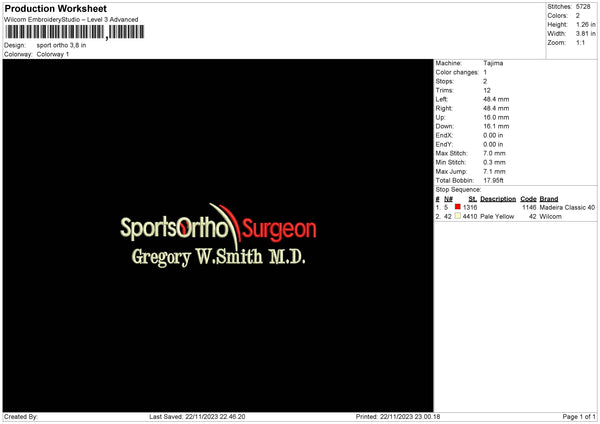Click the 'Production Worksheet' heading
The height and width of the screenshot is (424, 600).
(56, 9)
